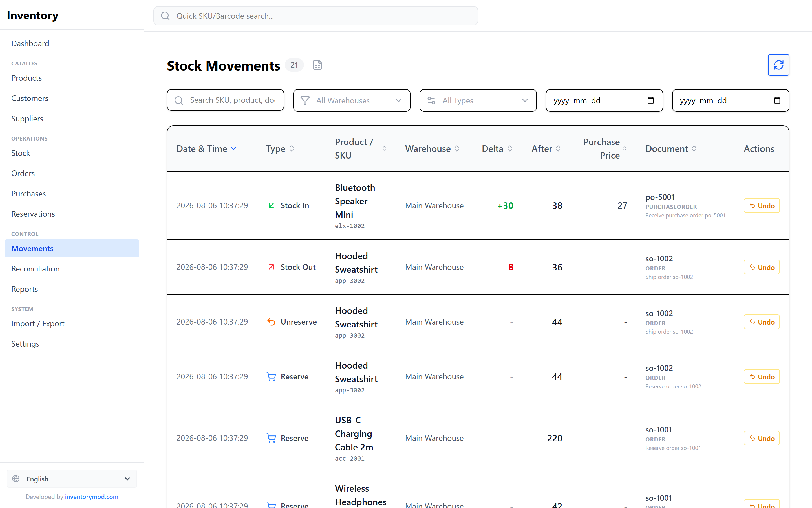This screenshot has height=508, width=812.
Task: Click the acc-2001 SKU text
Action: [x=350, y=458]
